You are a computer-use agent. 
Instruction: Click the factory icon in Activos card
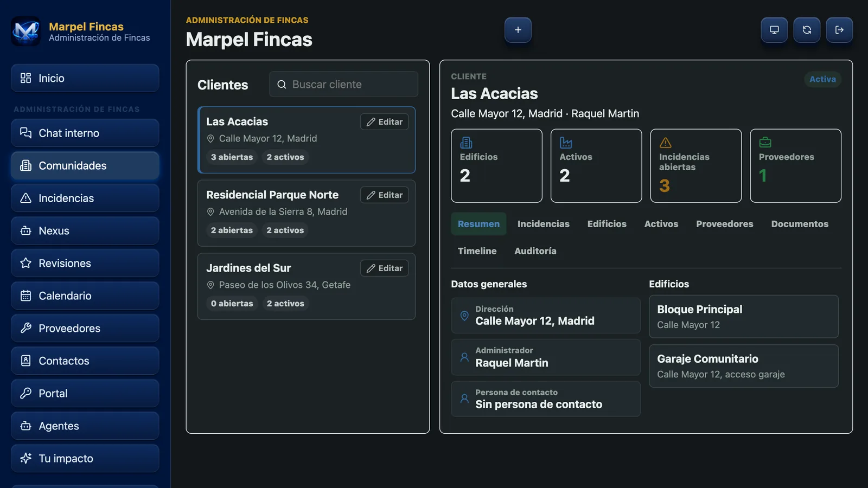[566, 143]
